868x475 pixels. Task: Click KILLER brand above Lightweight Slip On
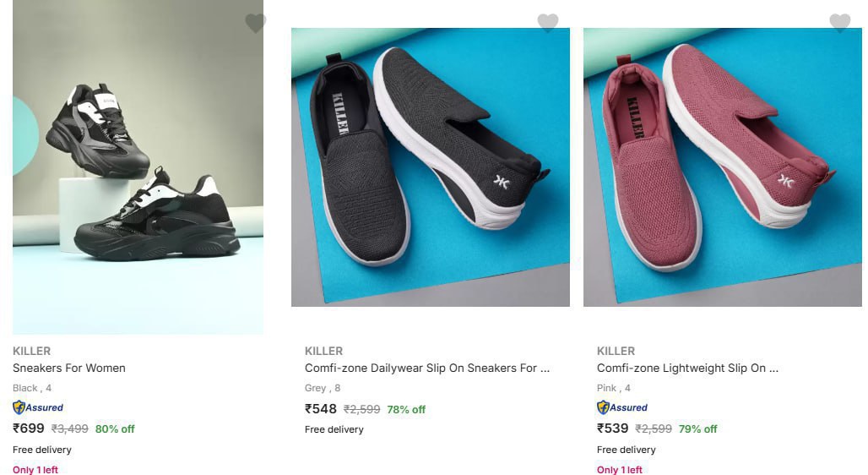point(616,351)
